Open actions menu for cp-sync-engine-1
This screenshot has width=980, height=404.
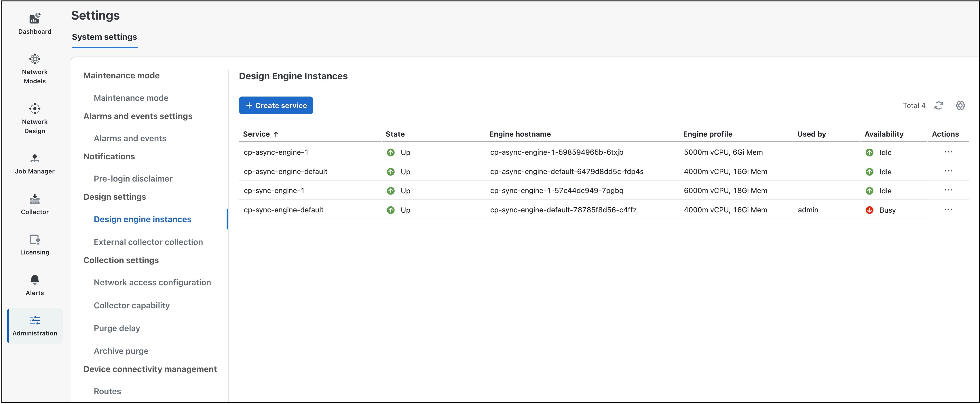coord(948,190)
